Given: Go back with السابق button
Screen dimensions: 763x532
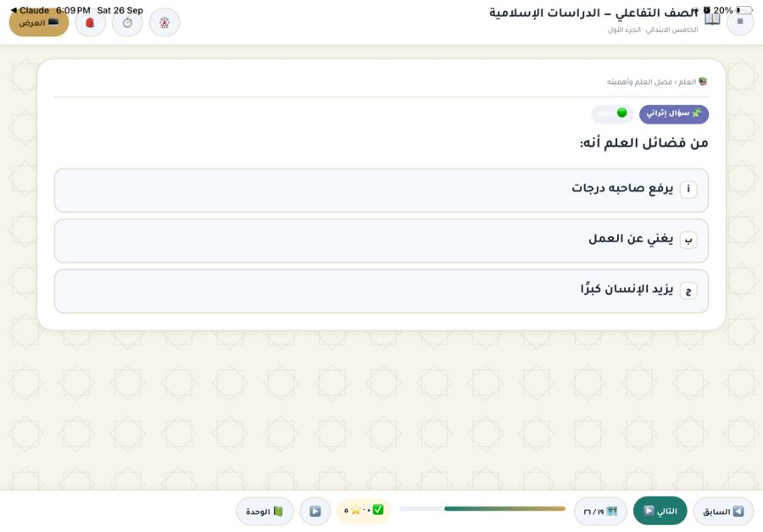Looking at the screenshot, I should coord(723,512).
